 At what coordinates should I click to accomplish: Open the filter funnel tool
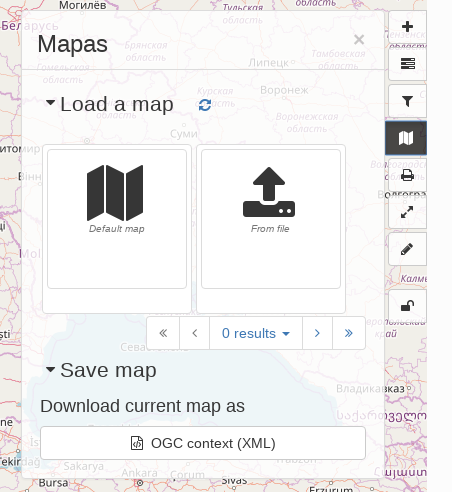pyautogui.click(x=407, y=101)
